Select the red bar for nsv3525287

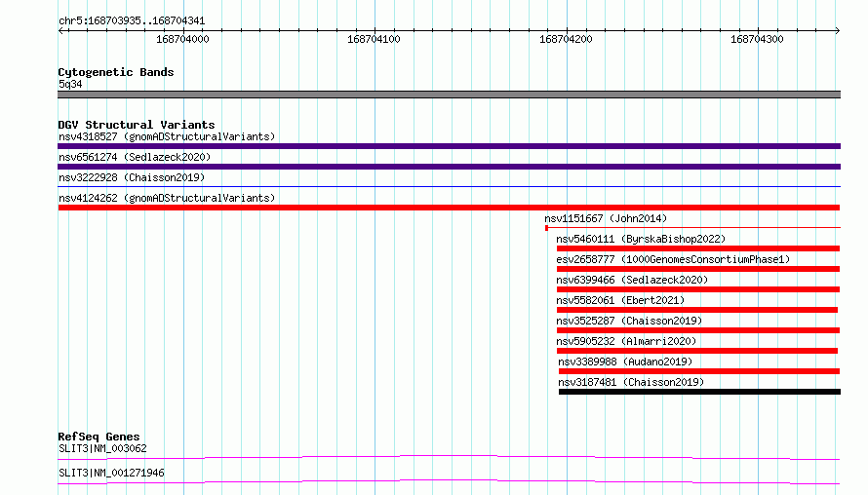coord(698,330)
